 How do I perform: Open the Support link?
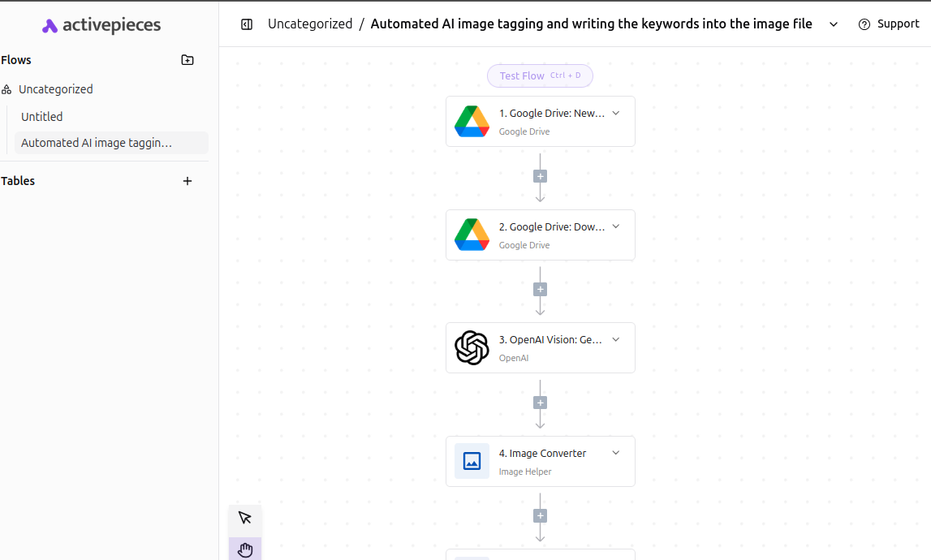coord(889,24)
